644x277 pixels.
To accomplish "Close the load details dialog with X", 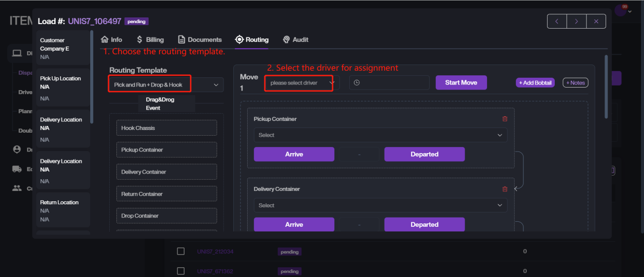I will [x=596, y=22].
